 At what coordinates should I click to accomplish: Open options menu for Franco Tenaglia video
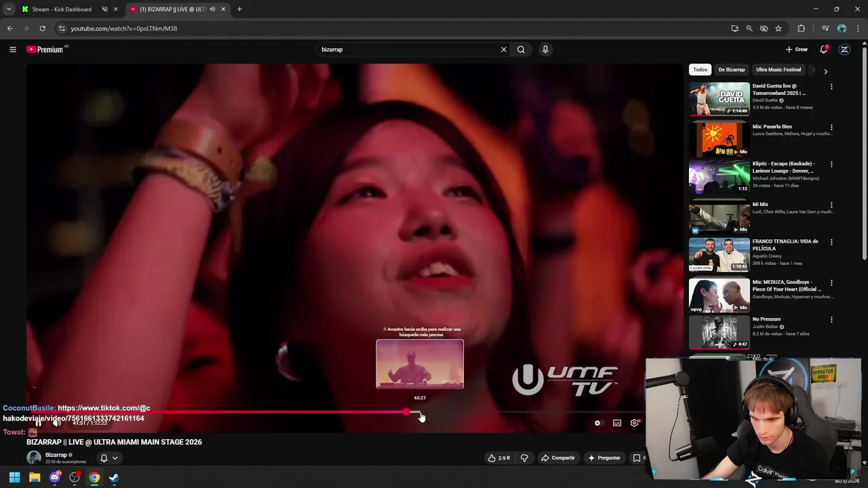pyautogui.click(x=831, y=242)
